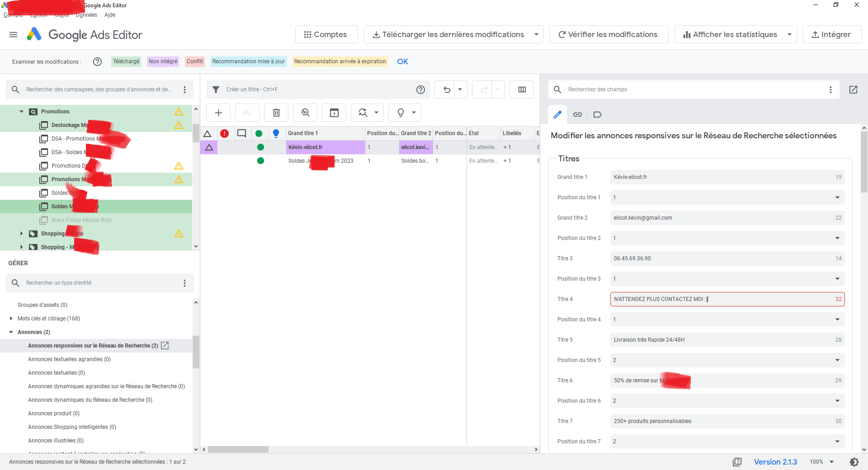Open the Aide menu
Screen dimensions: 868x470
click(x=109, y=15)
